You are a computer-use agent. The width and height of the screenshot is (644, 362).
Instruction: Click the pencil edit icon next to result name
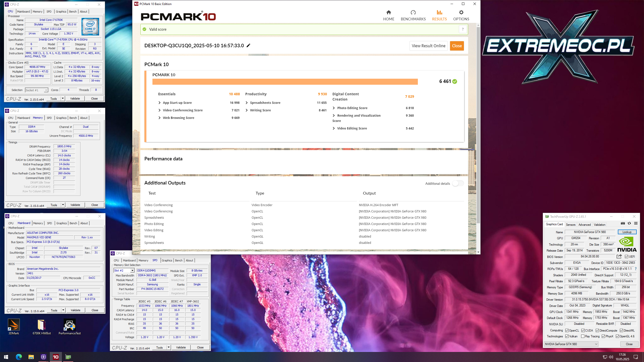click(x=249, y=46)
